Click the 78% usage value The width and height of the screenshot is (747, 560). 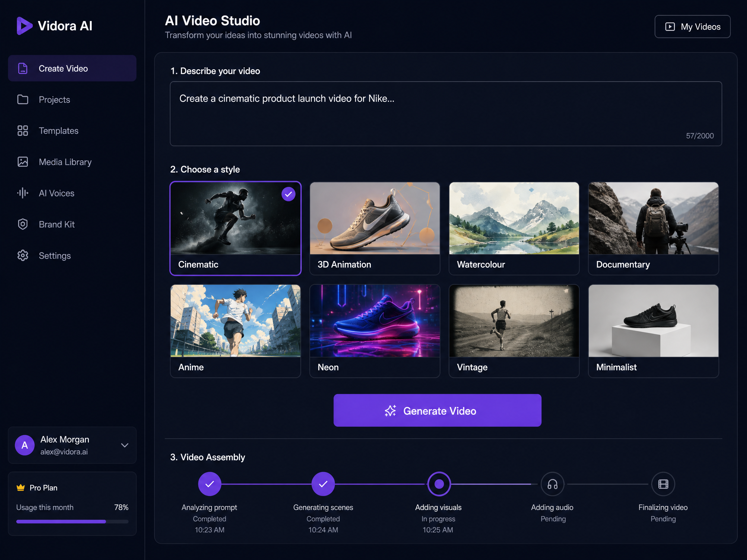(121, 507)
